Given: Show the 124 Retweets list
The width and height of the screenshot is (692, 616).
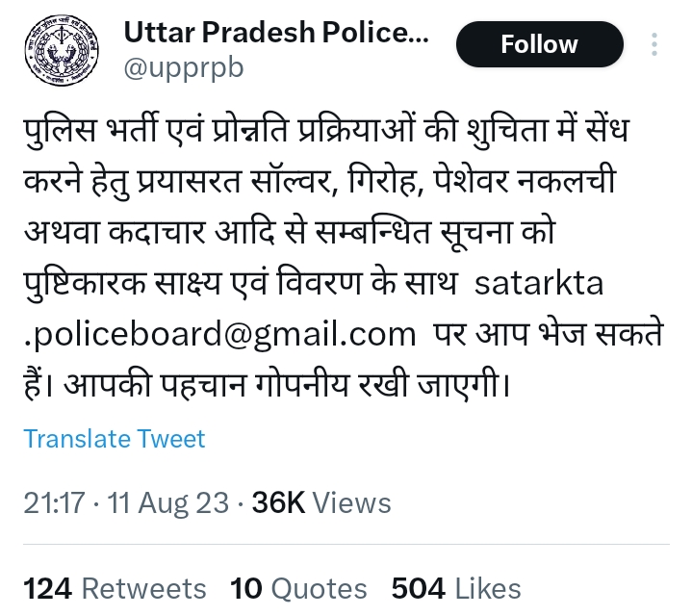Looking at the screenshot, I should [x=115, y=588].
